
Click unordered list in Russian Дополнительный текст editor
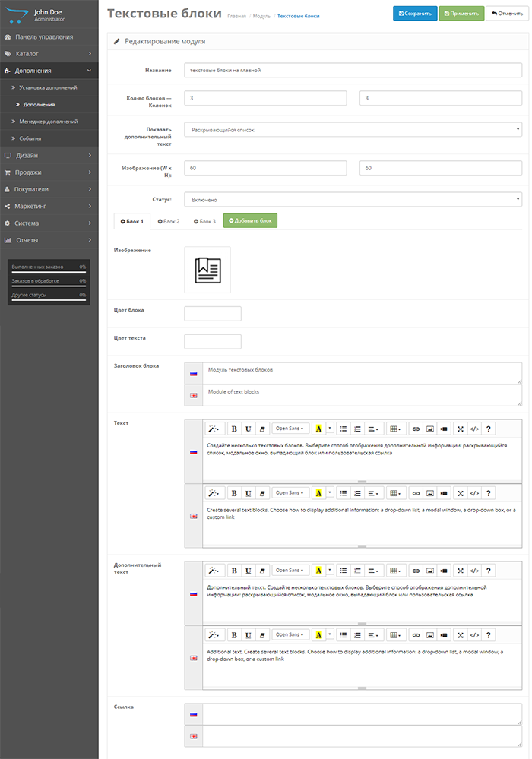click(x=344, y=570)
